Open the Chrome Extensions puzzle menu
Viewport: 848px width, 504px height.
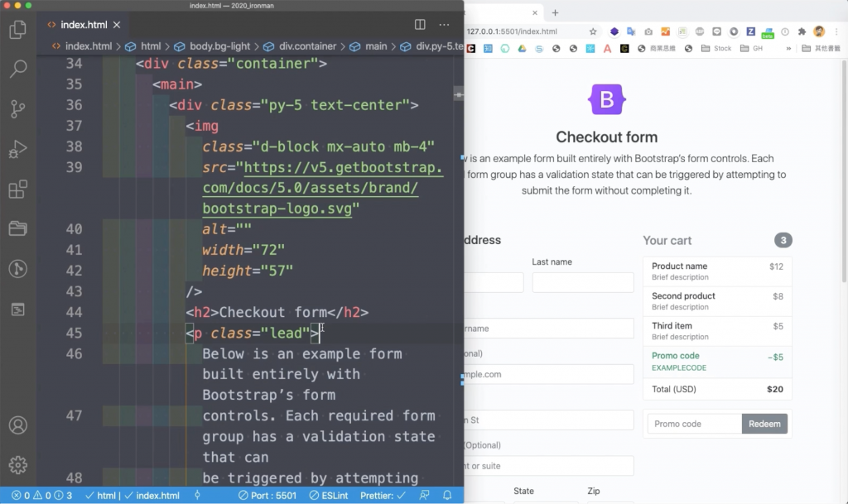(x=802, y=31)
